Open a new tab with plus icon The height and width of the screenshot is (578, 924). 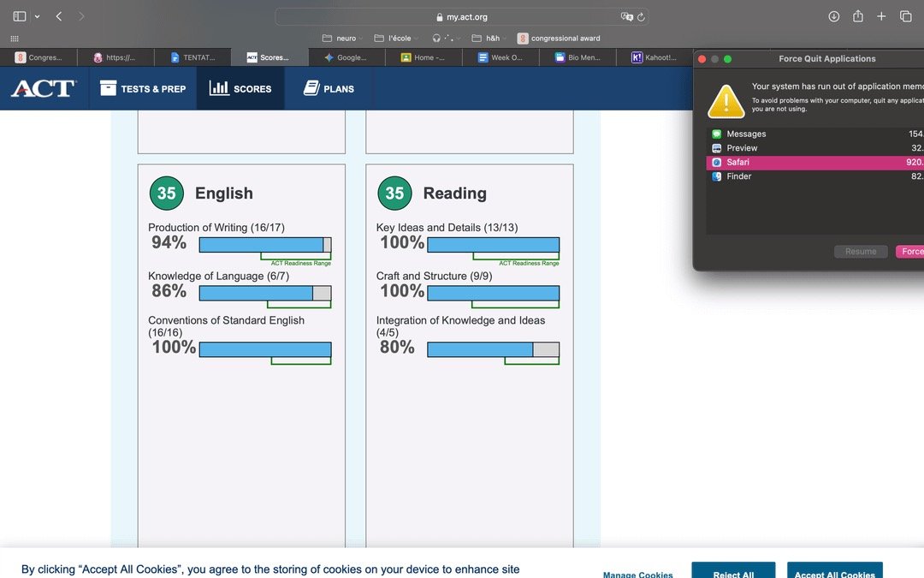881,16
